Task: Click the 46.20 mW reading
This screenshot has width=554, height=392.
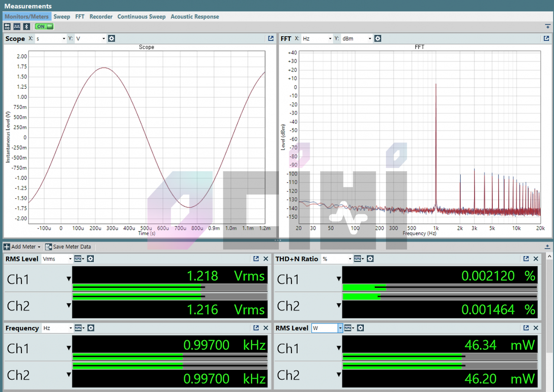Action: [x=500, y=379]
